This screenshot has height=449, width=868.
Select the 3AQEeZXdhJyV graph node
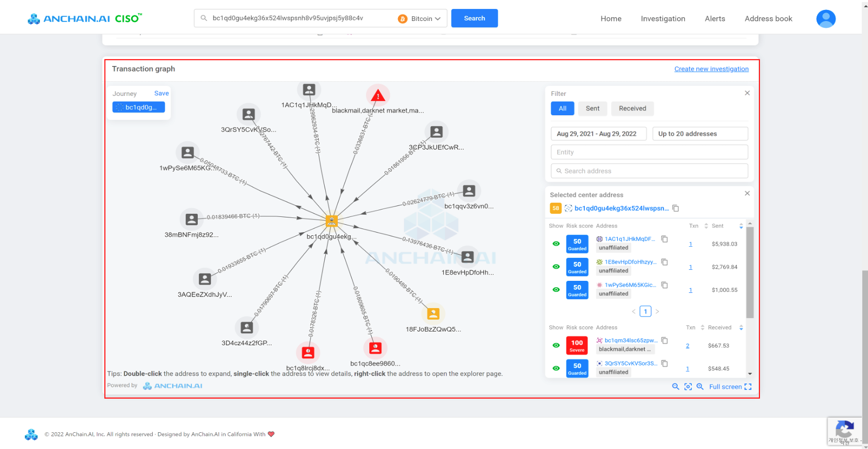coord(205,279)
